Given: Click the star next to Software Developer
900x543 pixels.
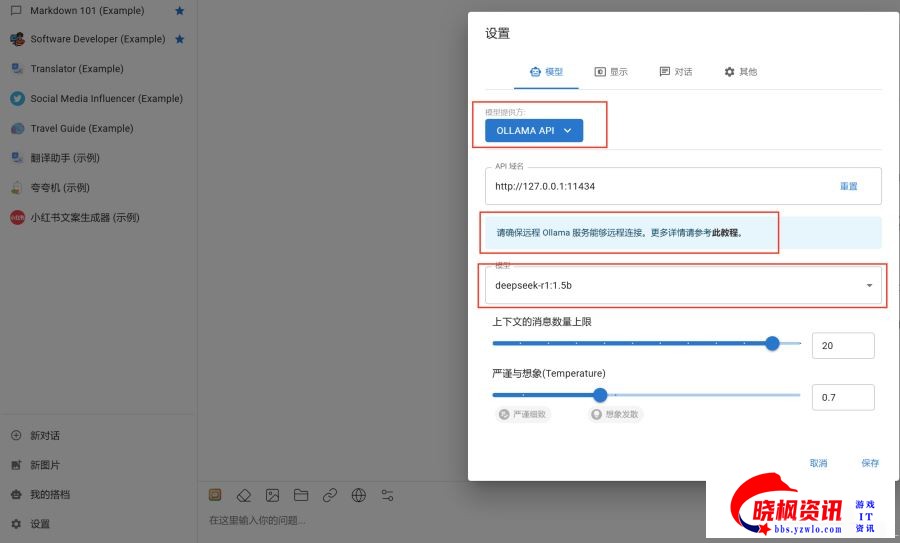Looking at the screenshot, I should tap(180, 39).
